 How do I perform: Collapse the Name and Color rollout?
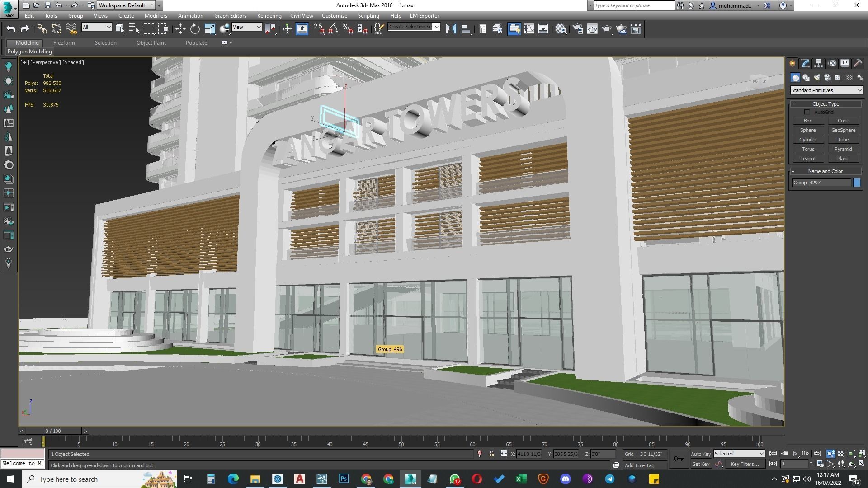826,171
